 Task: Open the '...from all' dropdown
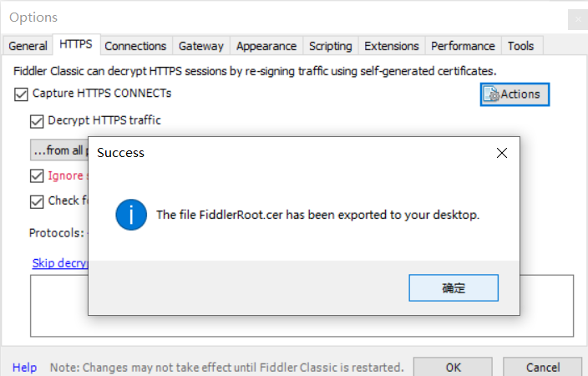58,150
